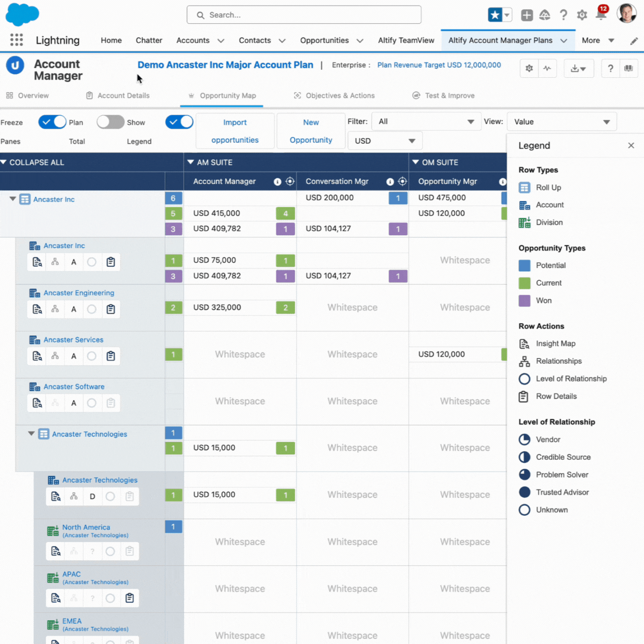Show info for Conversation Mgr column
644x644 pixels.
click(x=390, y=182)
